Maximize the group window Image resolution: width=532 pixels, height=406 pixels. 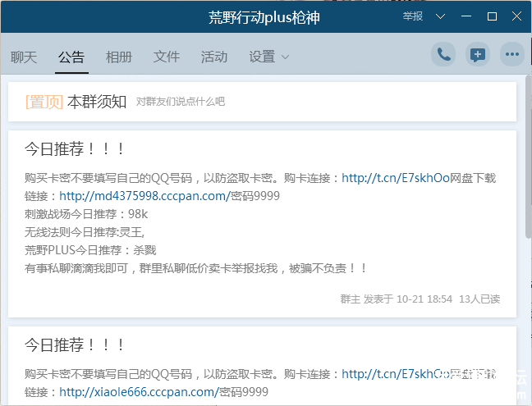(492, 16)
